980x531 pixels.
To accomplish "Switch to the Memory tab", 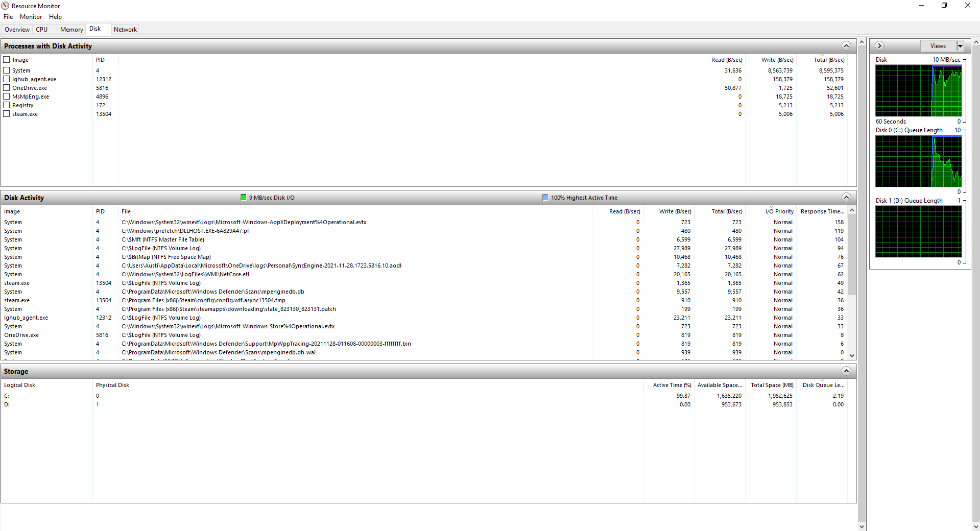I will (71, 30).
